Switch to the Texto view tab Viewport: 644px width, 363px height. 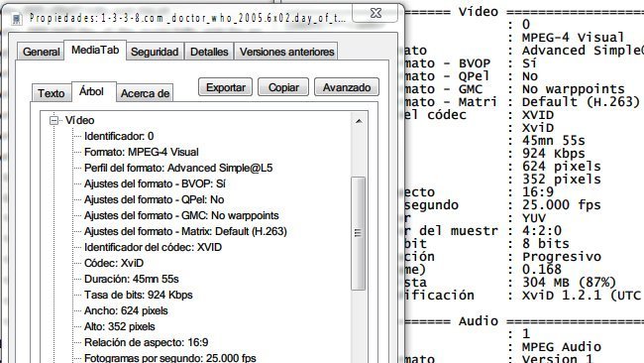tap(52, 93)
